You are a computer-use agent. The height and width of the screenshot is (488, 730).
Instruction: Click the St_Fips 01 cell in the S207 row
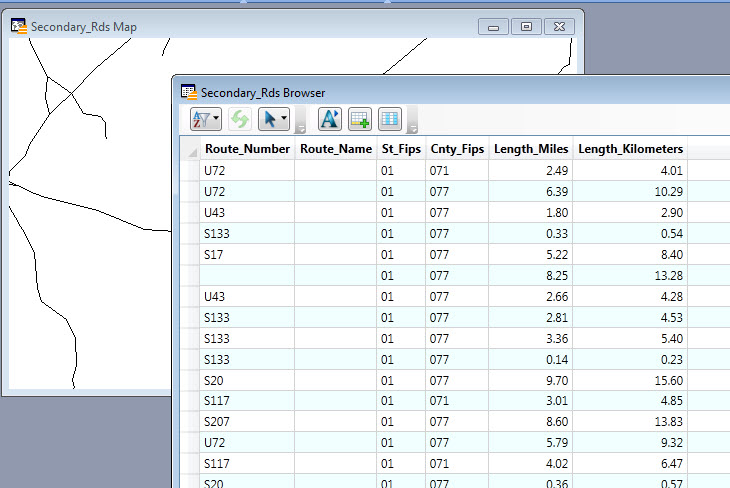(x=401, y=421)
